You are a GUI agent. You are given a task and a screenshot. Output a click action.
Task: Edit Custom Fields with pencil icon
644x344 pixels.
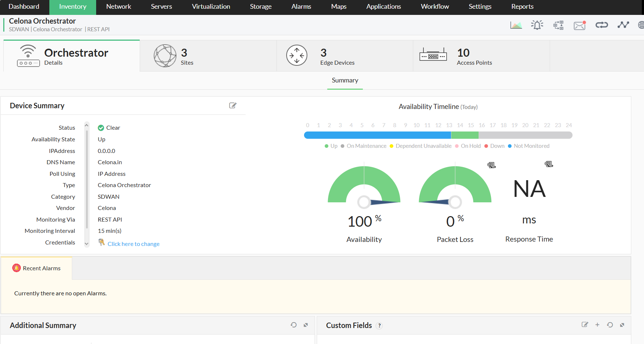click(585, 324)
